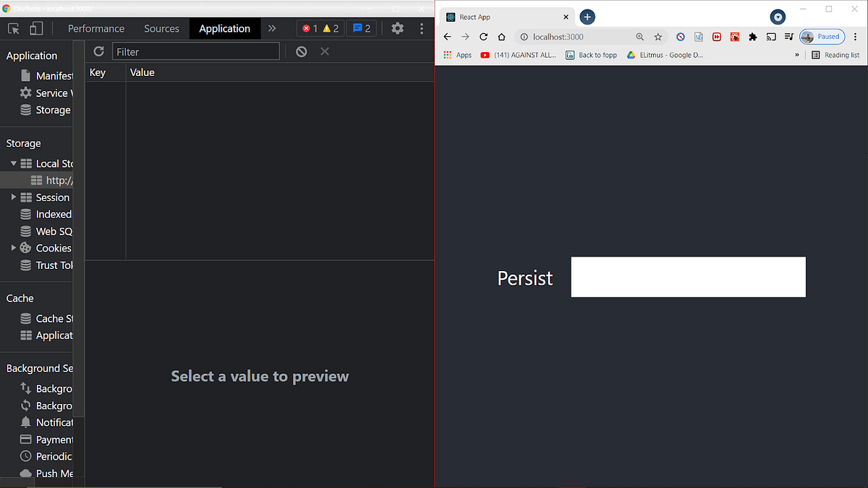868x488 pixels.
Task: Refresh the localStorage key list
Action: click(x=98, y=51)
